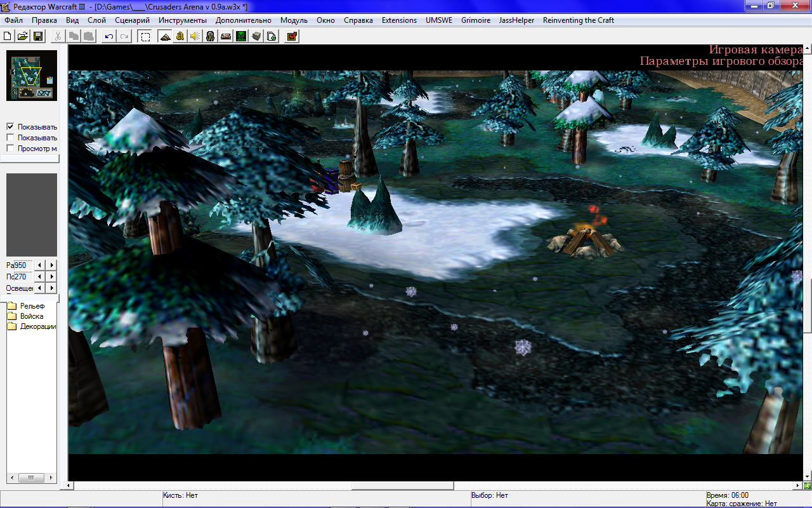812x508 pixels.
Task: Click the 'Выбор: Нет' status bar text
Action: (x=490, y=495)
